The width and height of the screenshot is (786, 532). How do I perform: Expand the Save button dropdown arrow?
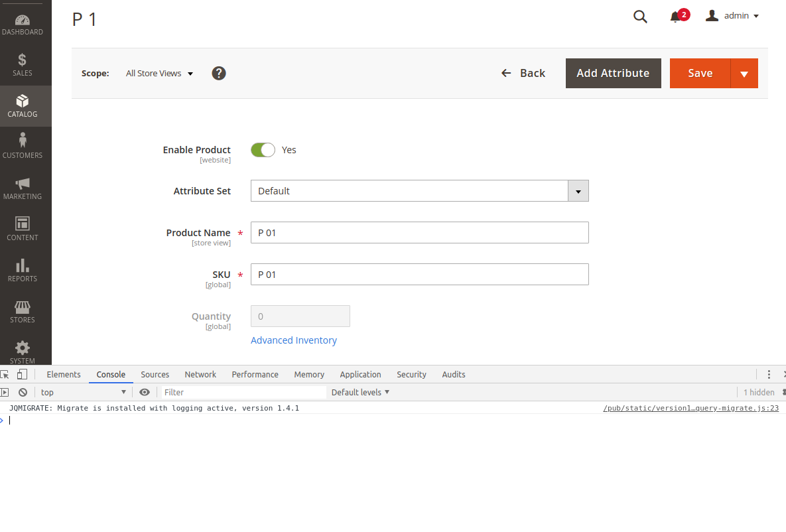[744, 73]
